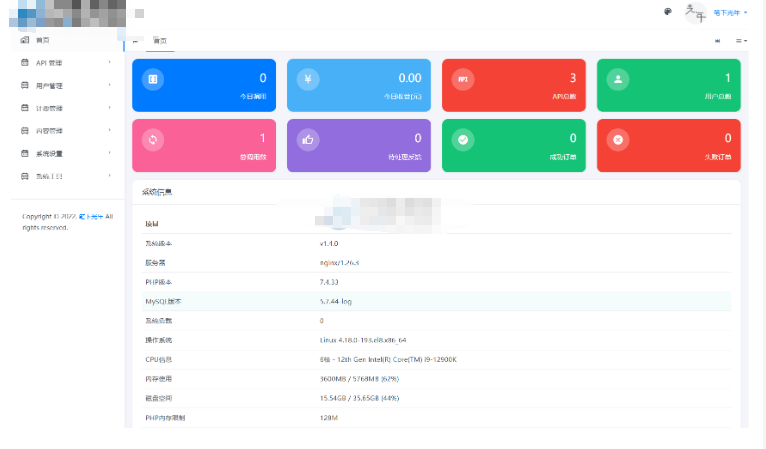Expand the 用户管理 submenu arrow
The image size is (766, 449).
click(x=109, y=85)
